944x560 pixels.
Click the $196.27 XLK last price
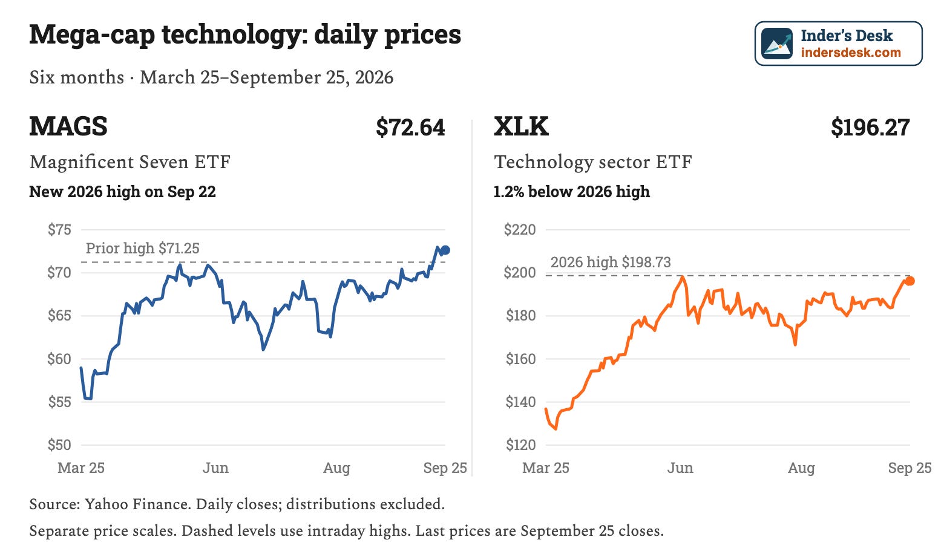870,128
